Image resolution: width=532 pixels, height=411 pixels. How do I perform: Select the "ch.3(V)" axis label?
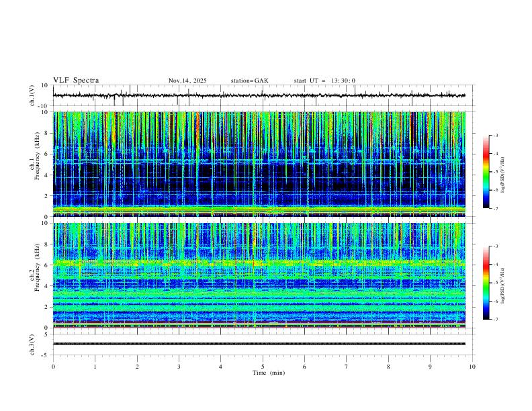click(x=32, y=345)
